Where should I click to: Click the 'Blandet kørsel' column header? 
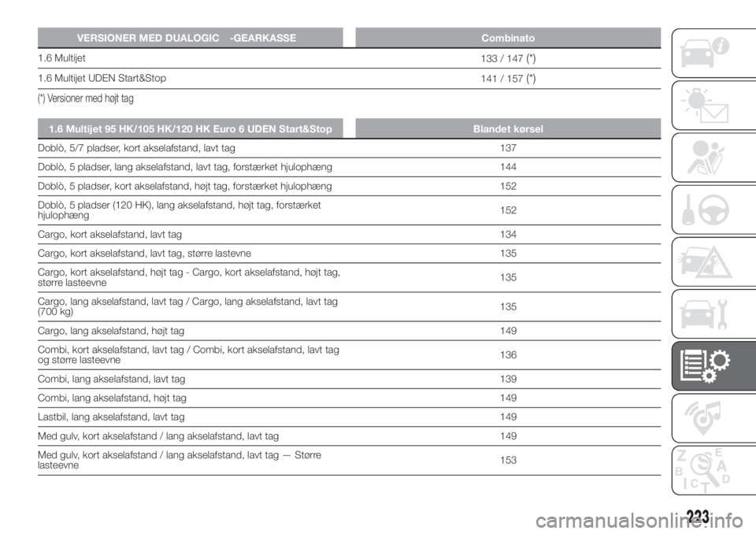coord(508,129)
